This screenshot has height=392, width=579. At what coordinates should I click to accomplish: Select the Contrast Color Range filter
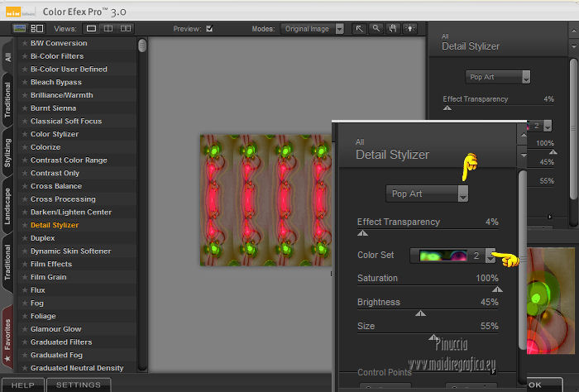pos(69,160)
